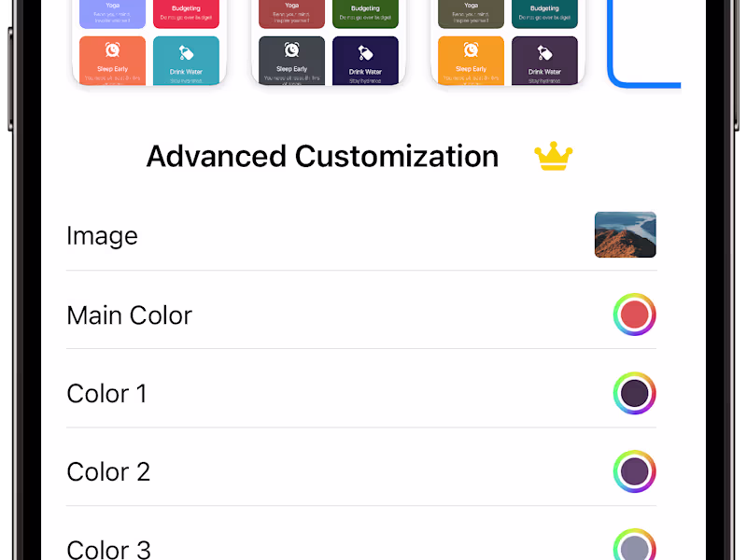Open the Main Color picker swatch
747x560 pixels.
click(634, 315)
